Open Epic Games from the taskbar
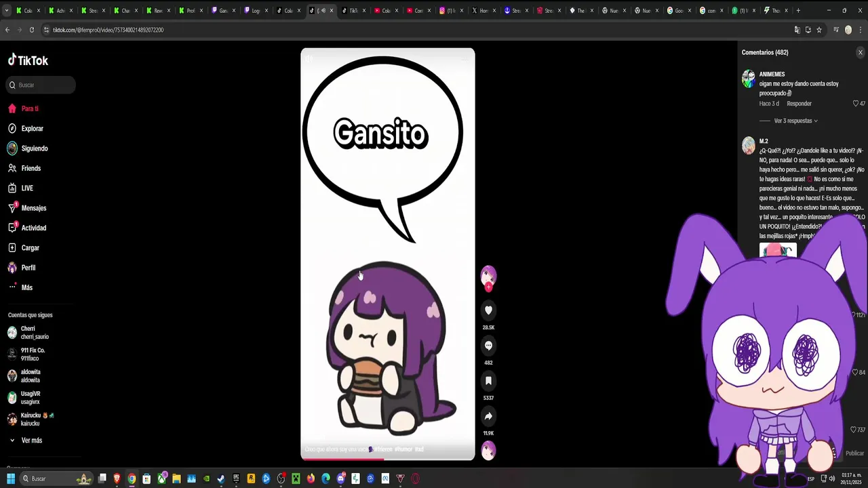Image resolution: width=868 pixels, height=488 pixels. pyautogui.click(x=236, y=479)
